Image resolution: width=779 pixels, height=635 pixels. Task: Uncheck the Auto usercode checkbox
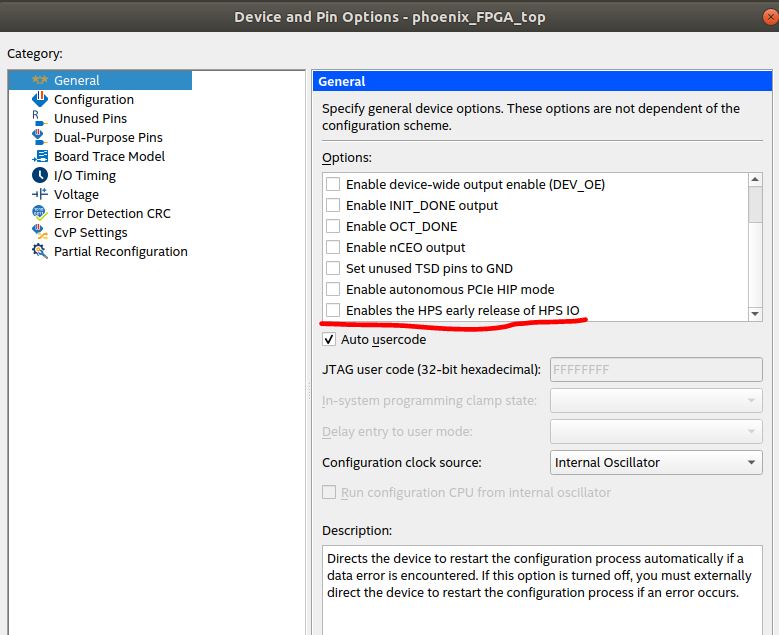329,340
